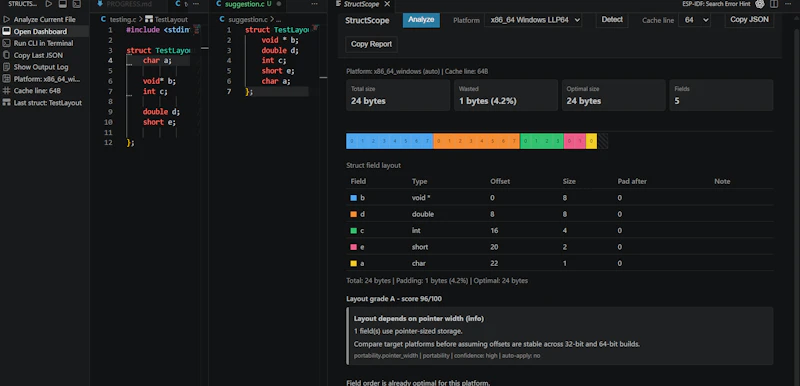Click the pink field e segment in layout bar
The height and width of the screenshot is (386, 800).
pyautogui.click(x=574, y=141)
